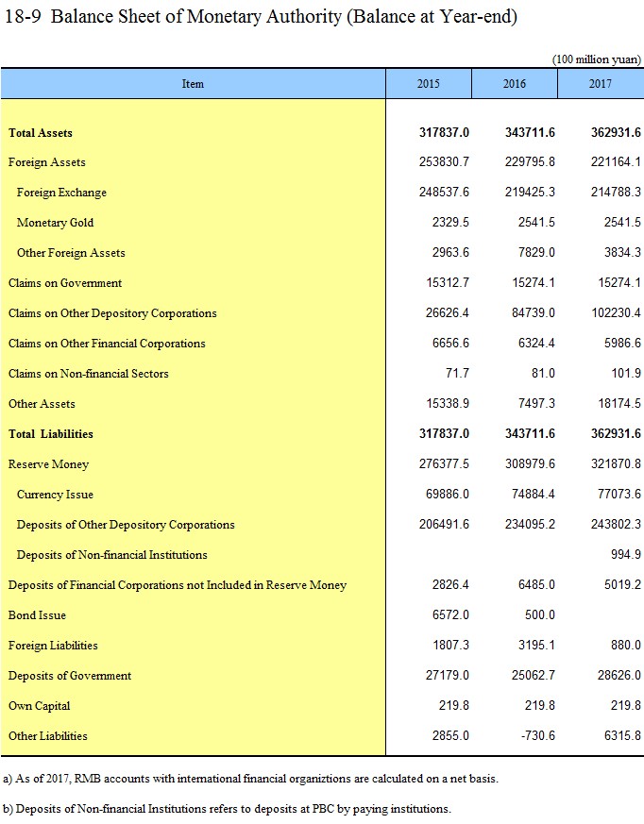Click Foreign Exchange 2015 value 248537.6
Viewport: 644px width, 824px height.
(x=444, y=193)
